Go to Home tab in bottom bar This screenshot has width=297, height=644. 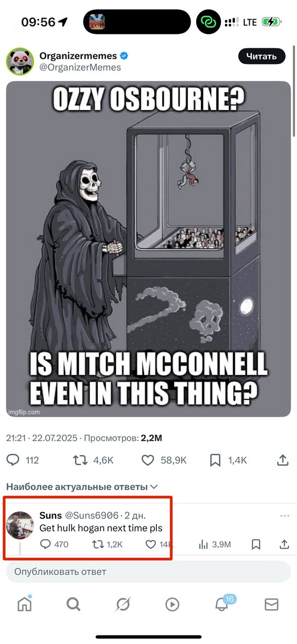(x=24, y=604)
